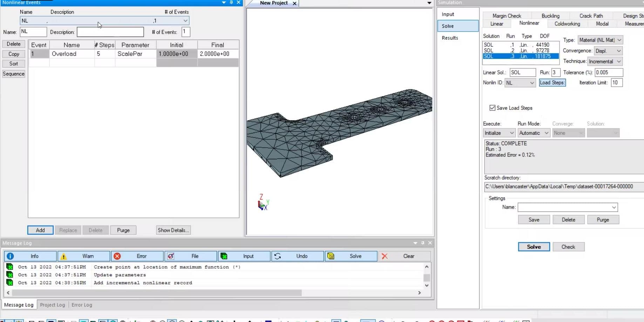This screenshot has height=322, width=644.
Task: Pin the Message Log panel
Action: (423, 243)
